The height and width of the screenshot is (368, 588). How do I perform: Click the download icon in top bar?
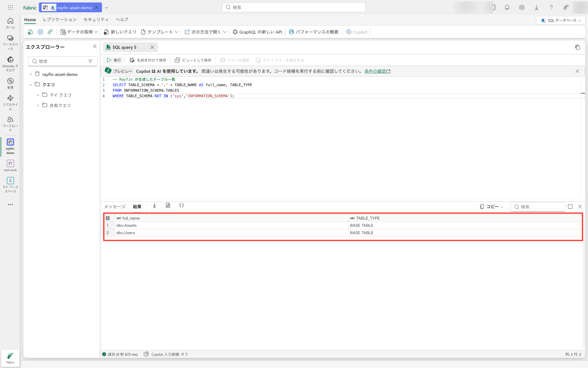point(537,7)
